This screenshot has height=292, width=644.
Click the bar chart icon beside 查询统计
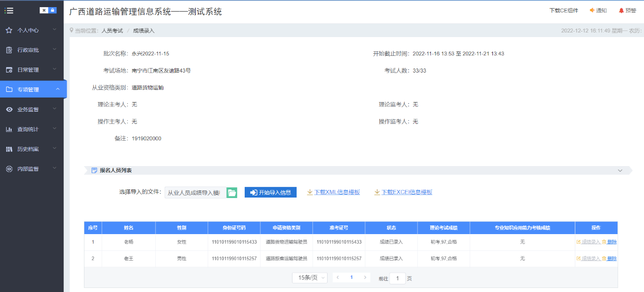[x=9, y=129]
